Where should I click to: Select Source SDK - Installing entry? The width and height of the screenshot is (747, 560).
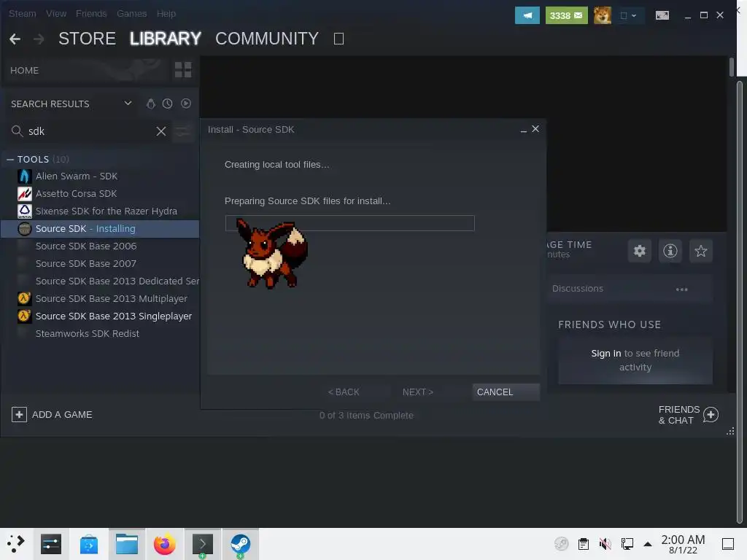click(x=100, y=228)
